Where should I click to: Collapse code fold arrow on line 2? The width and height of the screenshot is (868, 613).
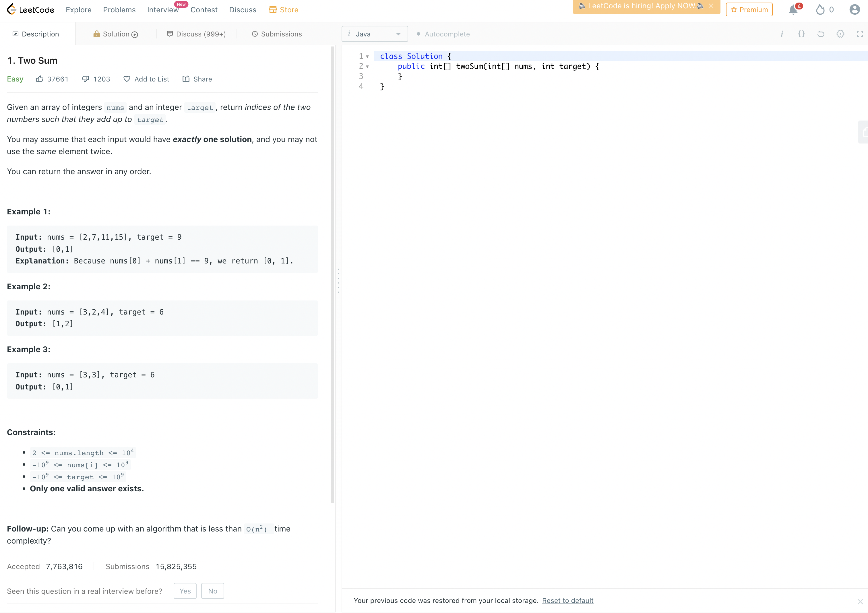point(367,67)
